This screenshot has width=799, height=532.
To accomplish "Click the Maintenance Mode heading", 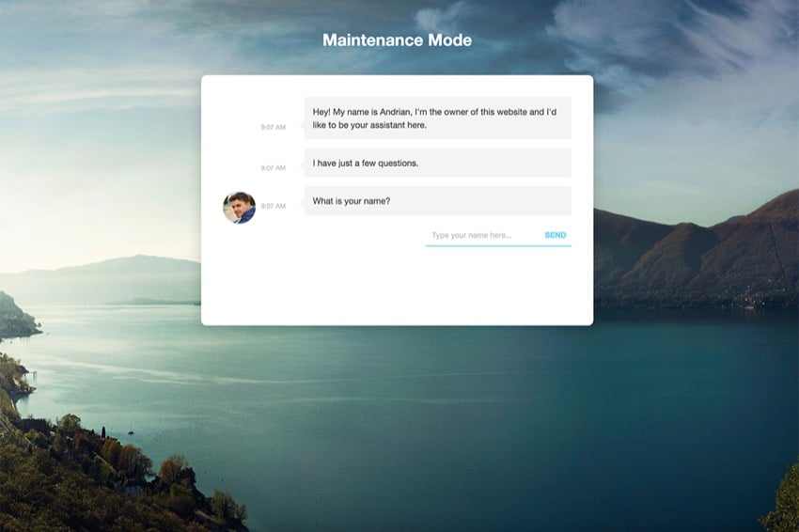I will coord(397,40).
